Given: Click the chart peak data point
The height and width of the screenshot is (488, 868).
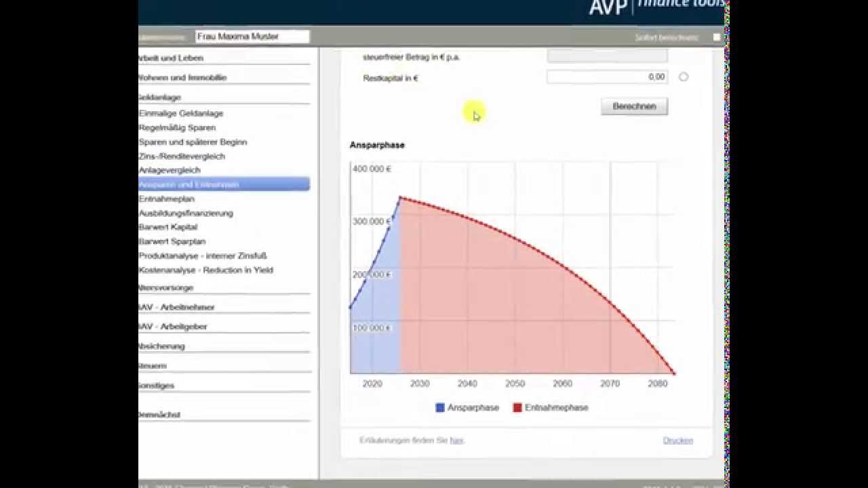Looking at the screenshot, I should tap(401, 198).
